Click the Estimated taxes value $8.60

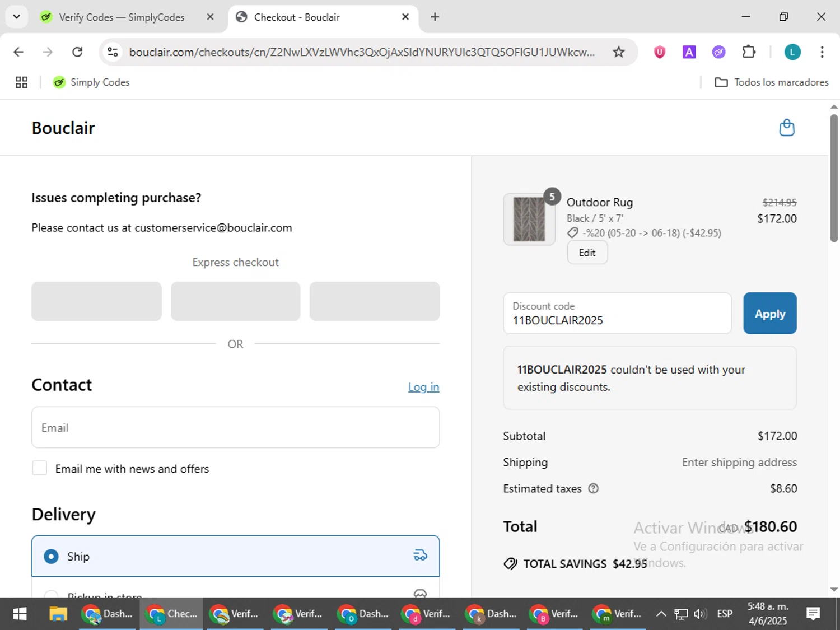click(783, 488)
